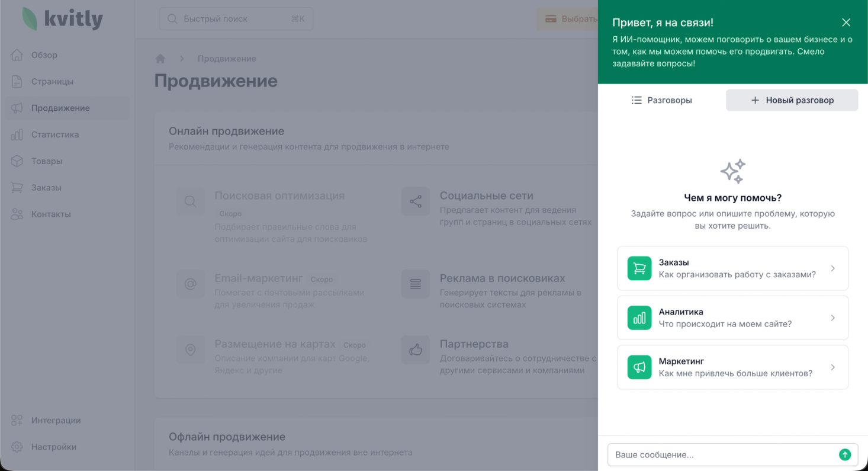Click the Статистика bar chart icon
The image size is (868, 471).
[x=17, y=134]
